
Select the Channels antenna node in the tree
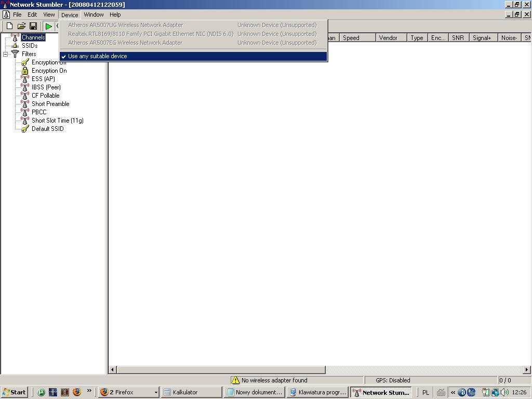(x=33, y=37)
